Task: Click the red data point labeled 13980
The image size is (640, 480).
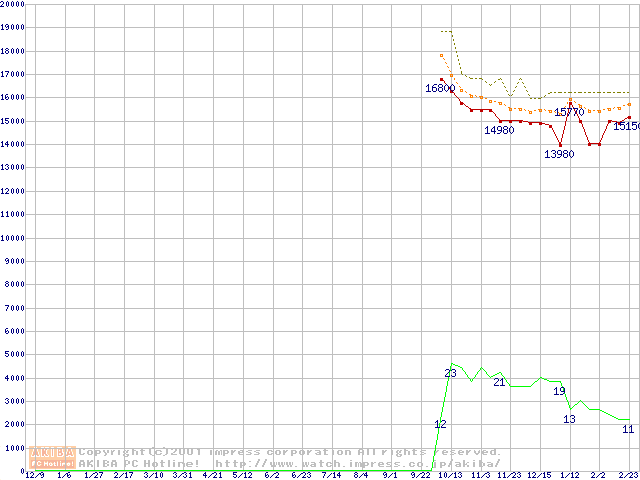Action: (560, 145)
